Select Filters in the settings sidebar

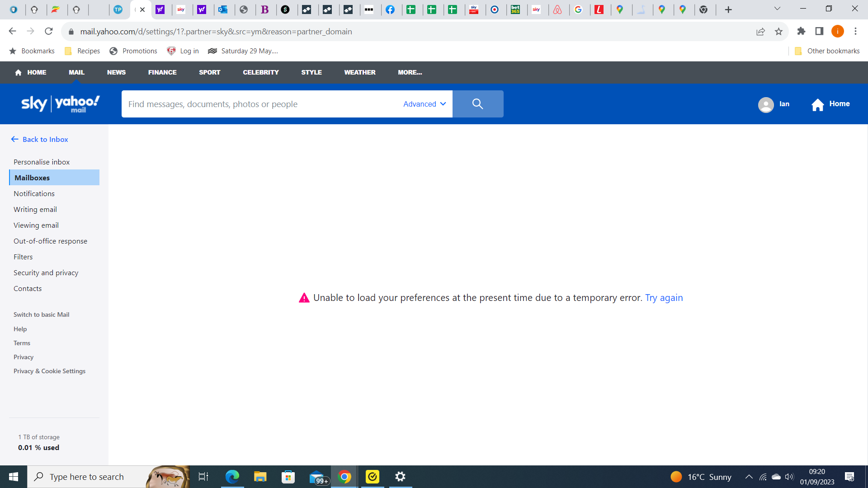[x=23, y=257]
